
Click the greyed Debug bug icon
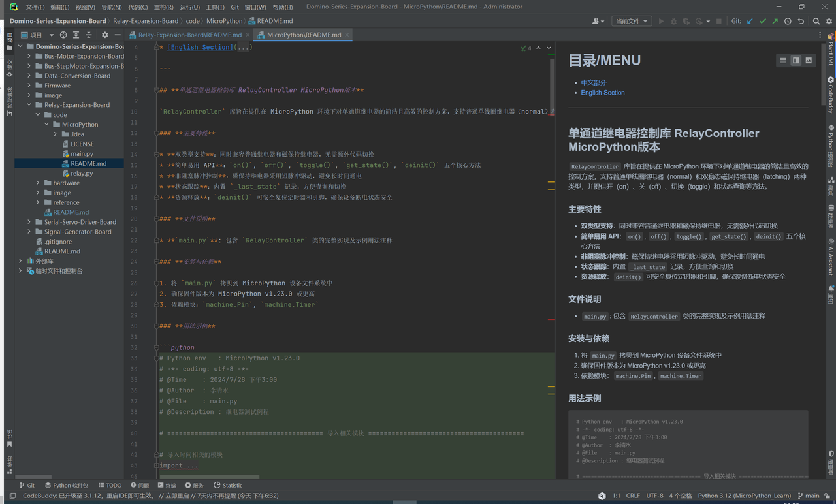click(674, 21)
